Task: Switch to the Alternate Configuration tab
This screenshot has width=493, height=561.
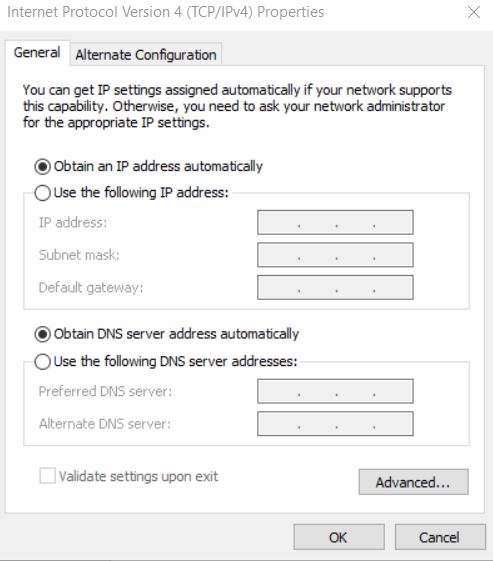Action: (x=146, y=55)
